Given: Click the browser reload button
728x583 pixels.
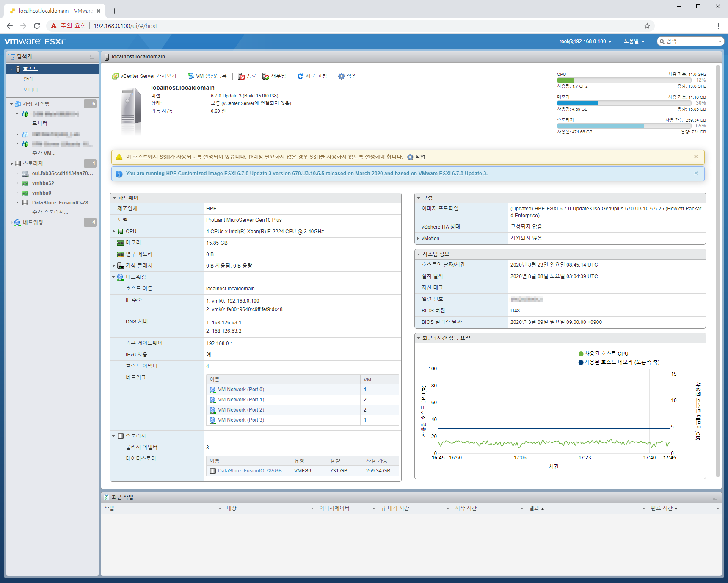Looking at the screenshot, I should point(37,26).
